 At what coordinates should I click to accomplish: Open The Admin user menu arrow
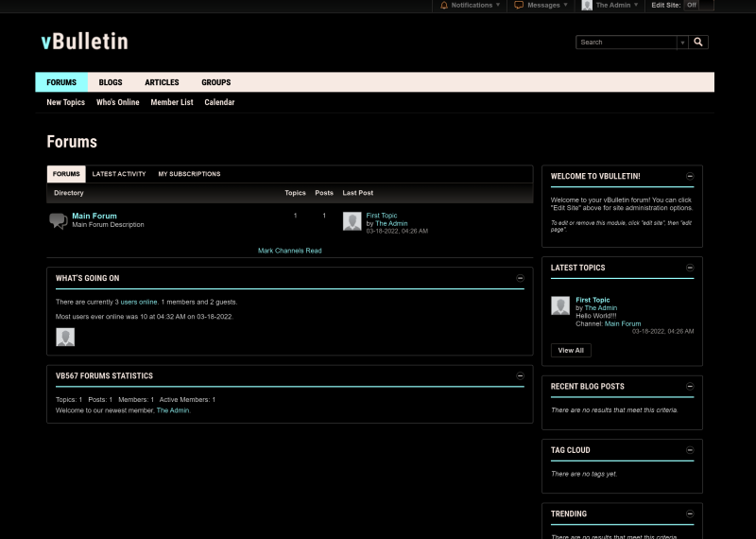[x=636, y=5]
